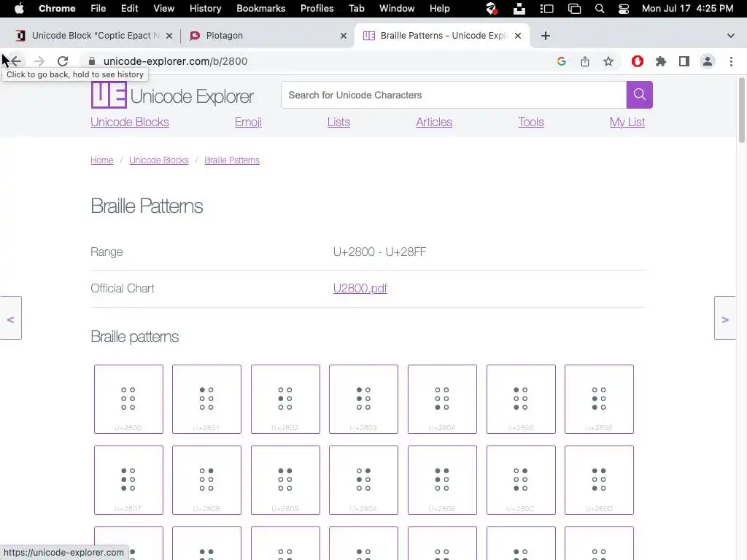The height and width of the screenshot is (560, 747).
Task: Open the U+2804 braille pattern tile
Action: coord(442,399)
